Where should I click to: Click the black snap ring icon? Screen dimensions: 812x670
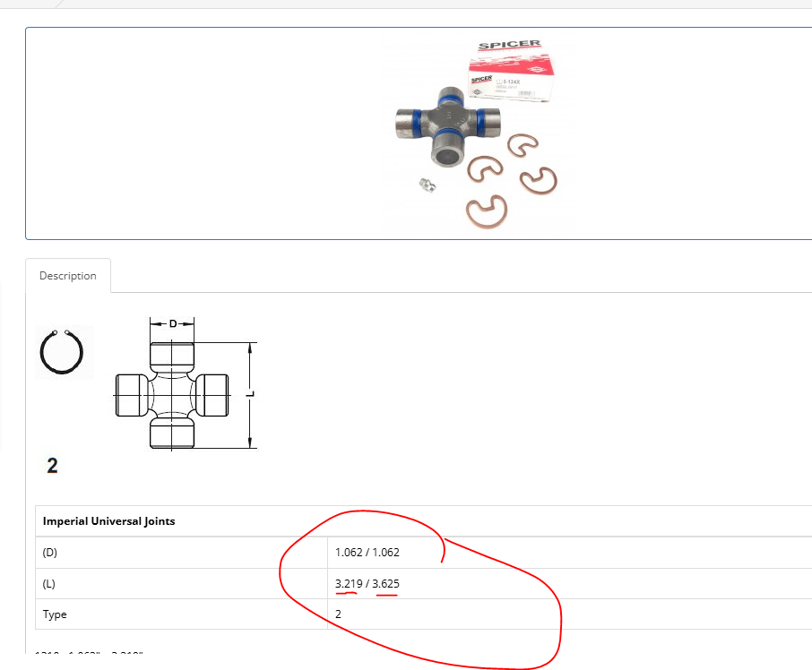click(63, 352)
